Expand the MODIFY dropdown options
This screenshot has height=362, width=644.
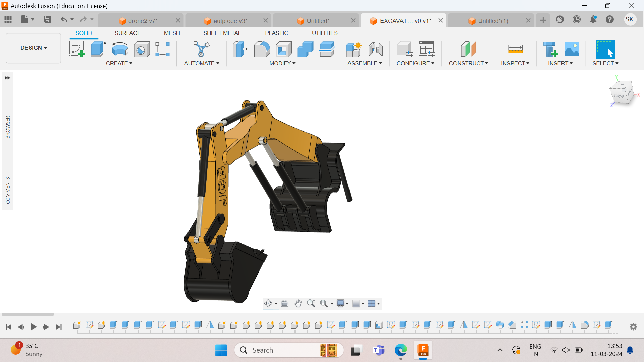[282, 63]
